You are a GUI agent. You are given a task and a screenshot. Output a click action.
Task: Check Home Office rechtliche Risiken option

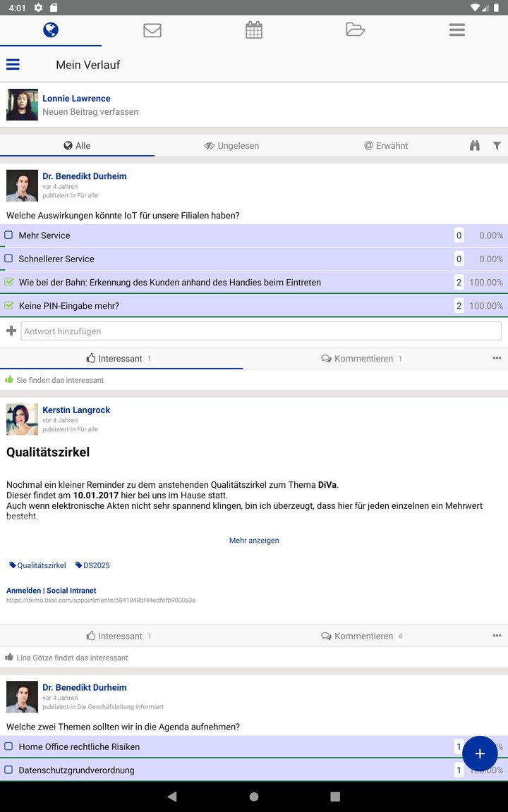[x=8, y=746]
